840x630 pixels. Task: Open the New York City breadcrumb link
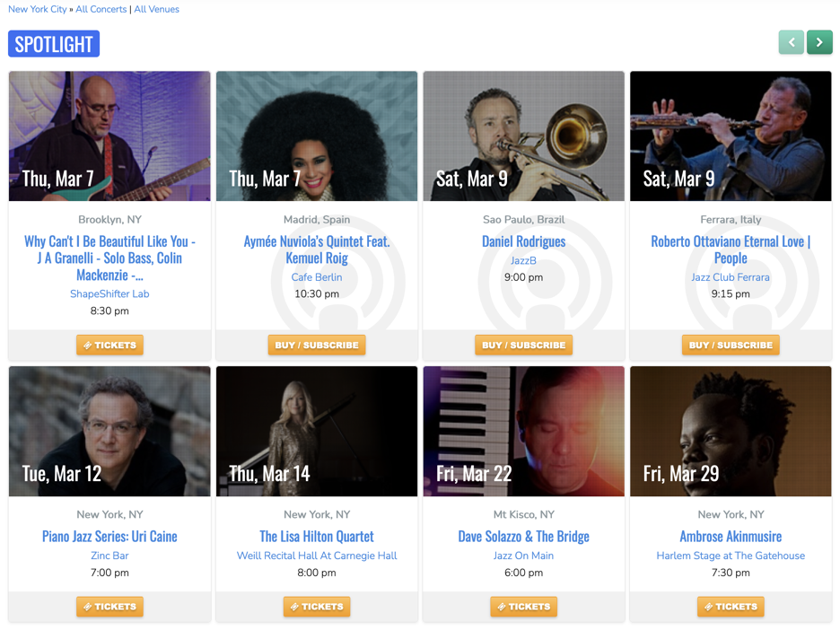click(37, 9)
